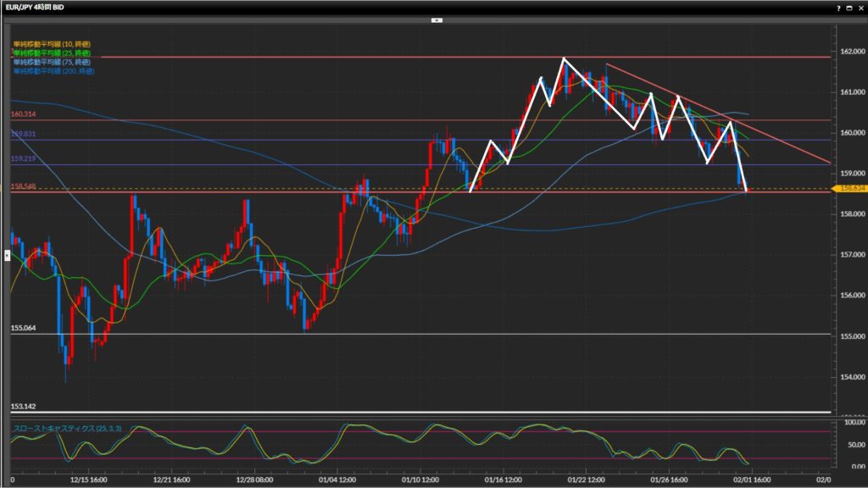Select the 10-period moving average label

52,44
